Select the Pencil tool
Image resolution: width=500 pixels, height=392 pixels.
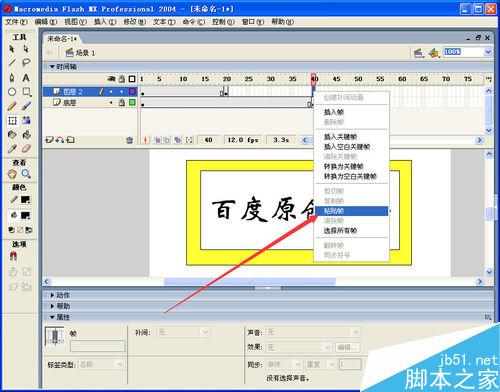pos(12,106)
